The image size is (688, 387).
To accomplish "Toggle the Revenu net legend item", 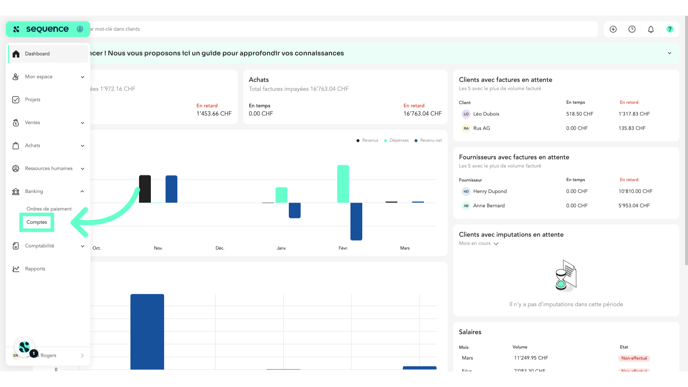I will (x=428, y=140).
